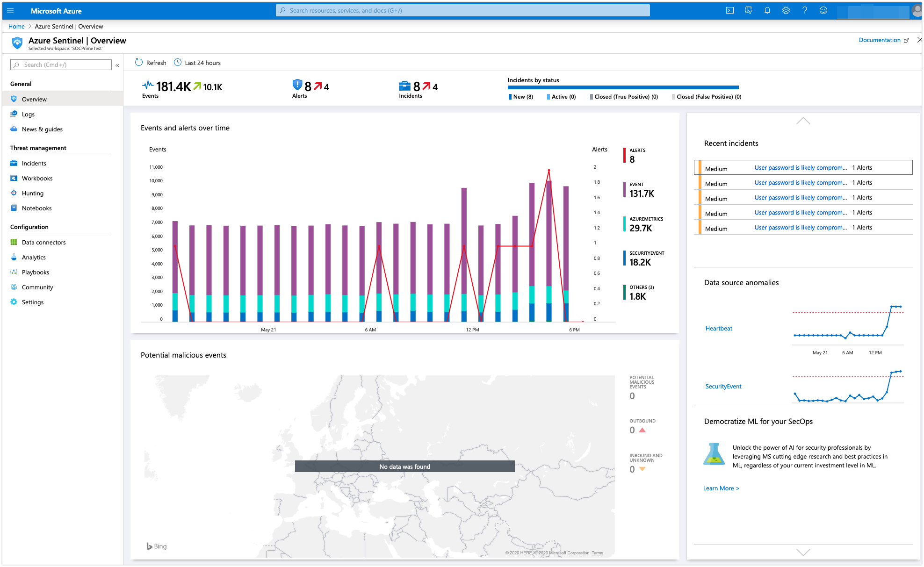924x567 pixels.
Task: Open the Cloud Shell icon in top bar
Action: pyautogui.click(x=729, y=10)
